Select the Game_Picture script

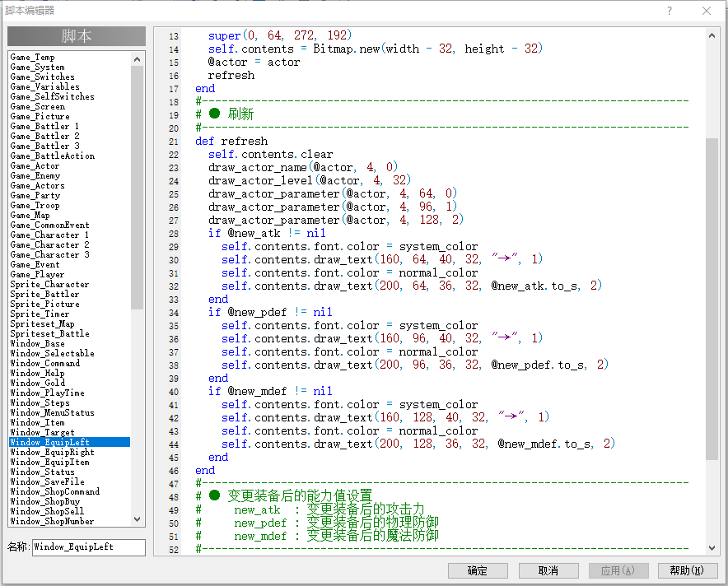[x=70, y=116]
